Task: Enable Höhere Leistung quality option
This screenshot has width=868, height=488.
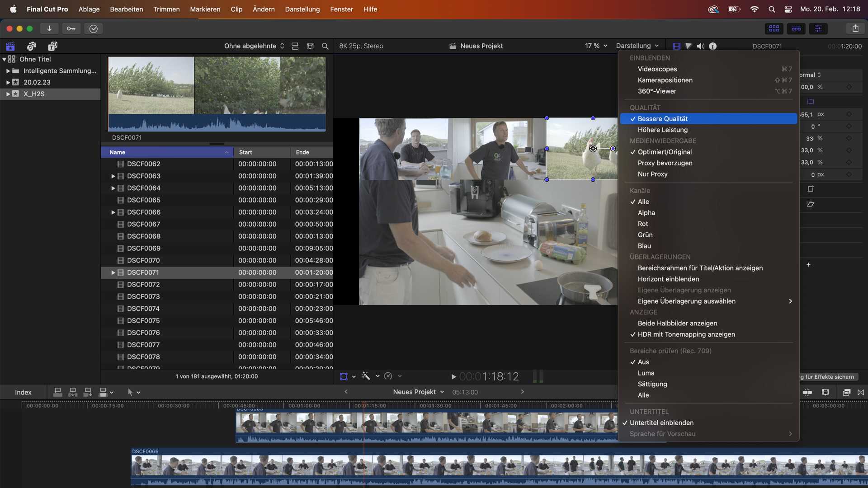Action: click(662, 130)
